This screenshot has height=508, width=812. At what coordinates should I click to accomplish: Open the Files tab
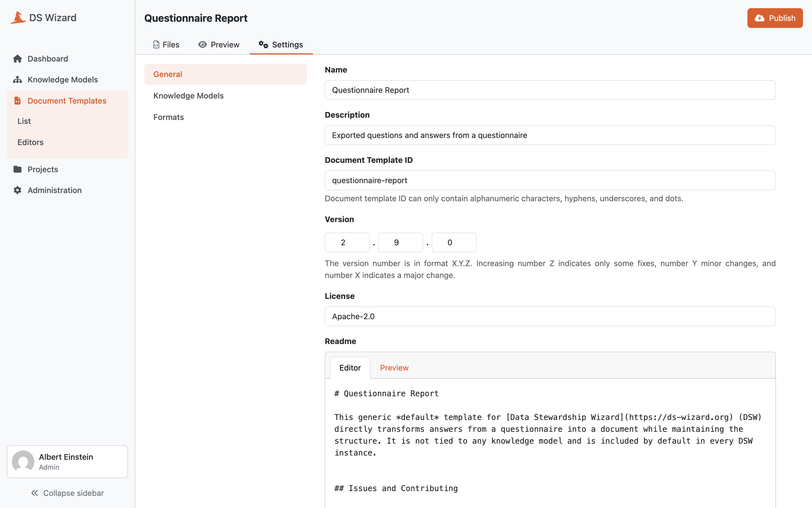coord(166,45)
